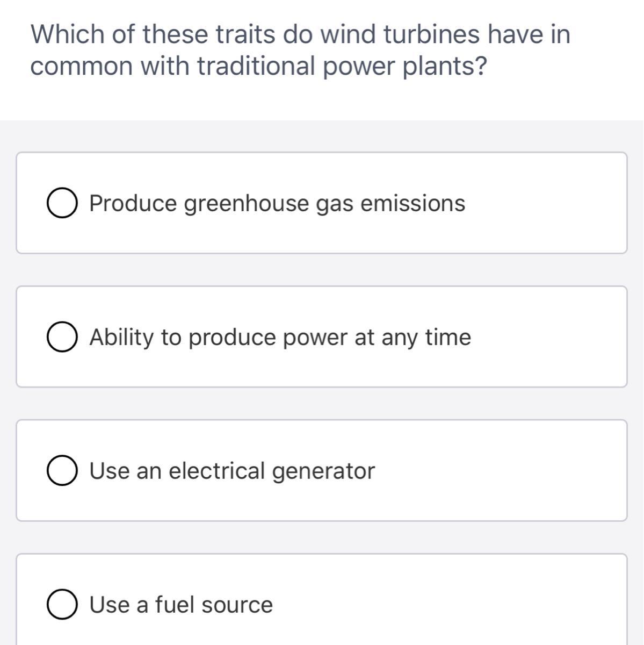Viewport: 644px width, 645px height.
Task: Click the 'Use an electrical generator' answer text
Action: [232, 471]
